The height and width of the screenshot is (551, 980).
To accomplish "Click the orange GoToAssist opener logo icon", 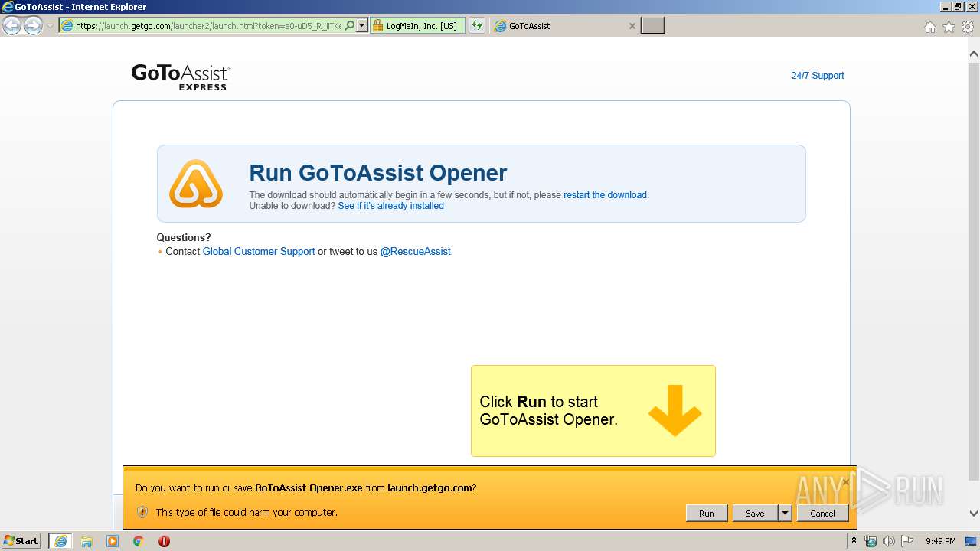I will pyautogui.click(x=196, y=184).
